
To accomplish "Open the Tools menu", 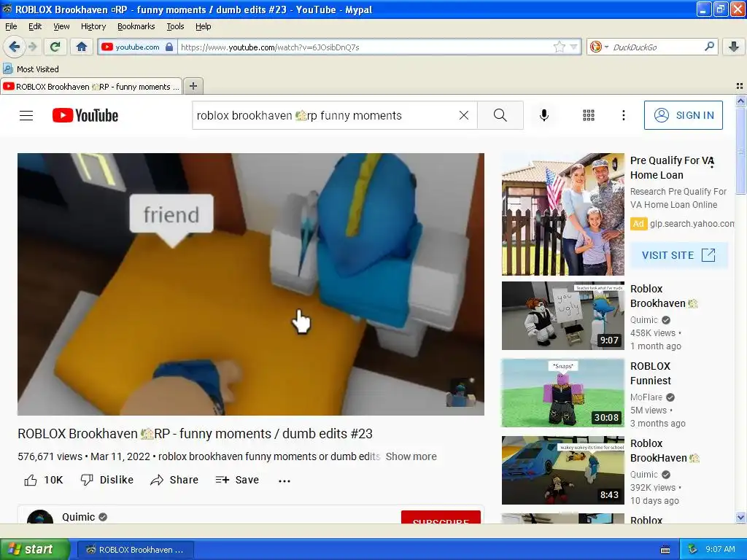I will (175, 26).
